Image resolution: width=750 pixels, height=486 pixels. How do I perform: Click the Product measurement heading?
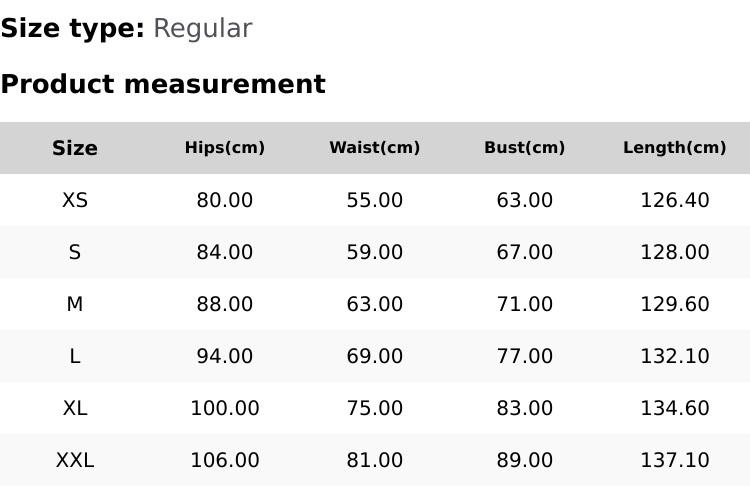(163, 84)
